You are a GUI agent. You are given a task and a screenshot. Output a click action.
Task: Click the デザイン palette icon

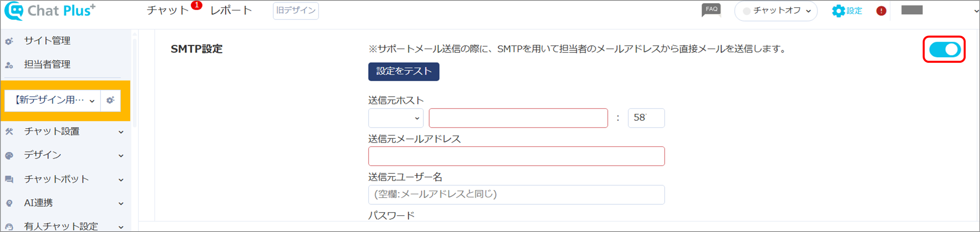coord(9,155)
